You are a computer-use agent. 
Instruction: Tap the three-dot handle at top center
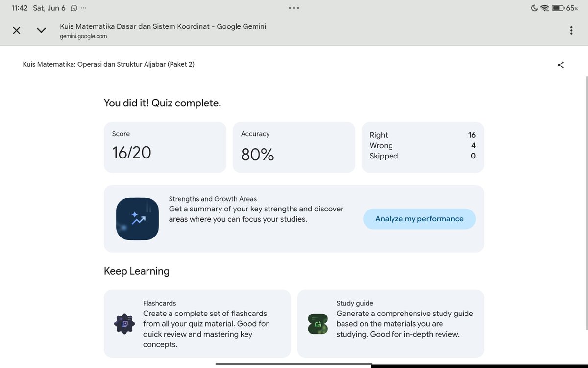294,8
